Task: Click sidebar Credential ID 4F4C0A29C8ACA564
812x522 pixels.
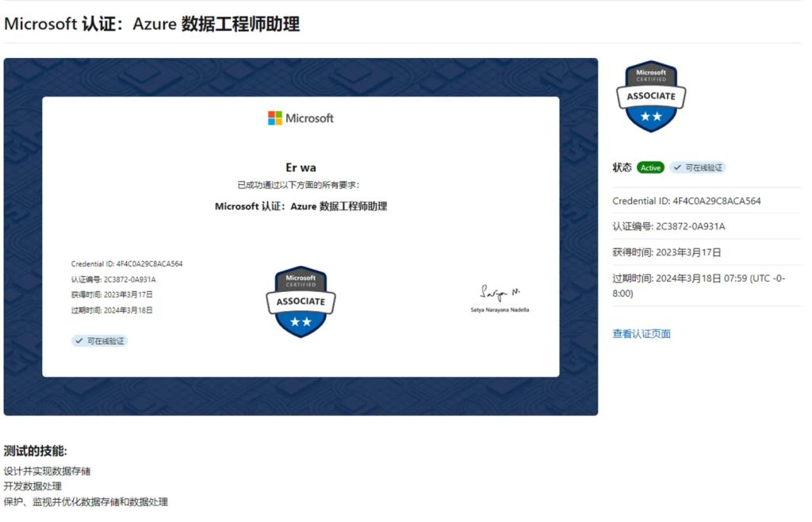Action: click(687, 201)
